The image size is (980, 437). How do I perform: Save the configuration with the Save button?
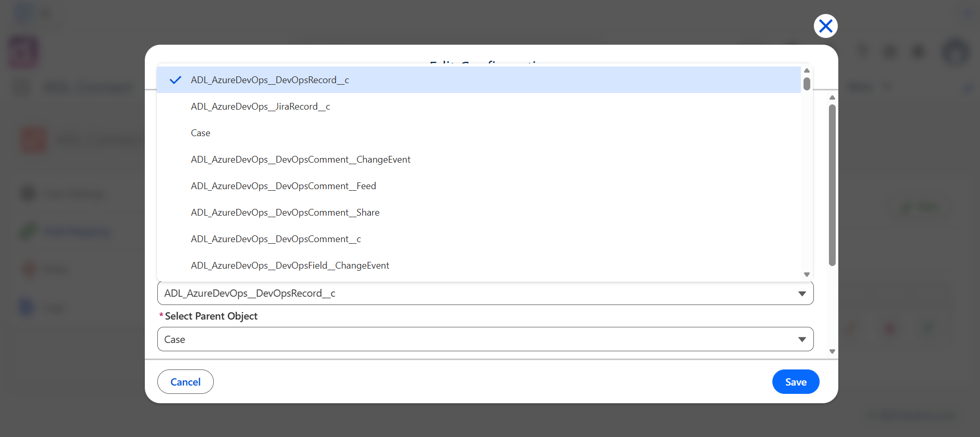(x=796, y=382)
